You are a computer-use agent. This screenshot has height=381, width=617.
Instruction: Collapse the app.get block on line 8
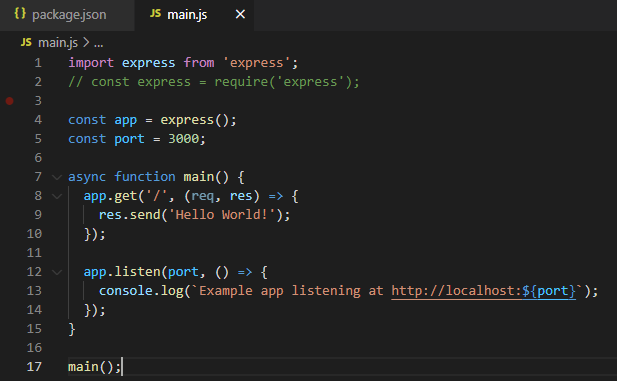click(x=57, y=196)
